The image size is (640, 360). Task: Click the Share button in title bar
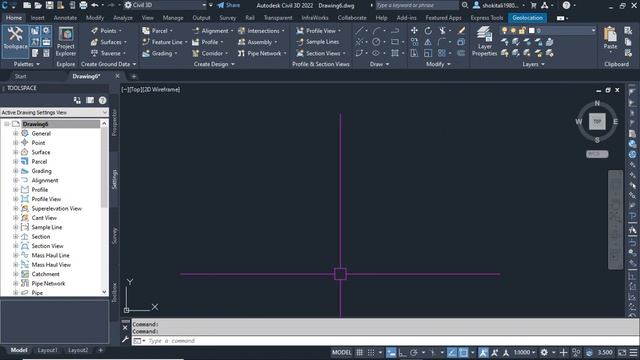pyautogui.click(x=229, y=5)
